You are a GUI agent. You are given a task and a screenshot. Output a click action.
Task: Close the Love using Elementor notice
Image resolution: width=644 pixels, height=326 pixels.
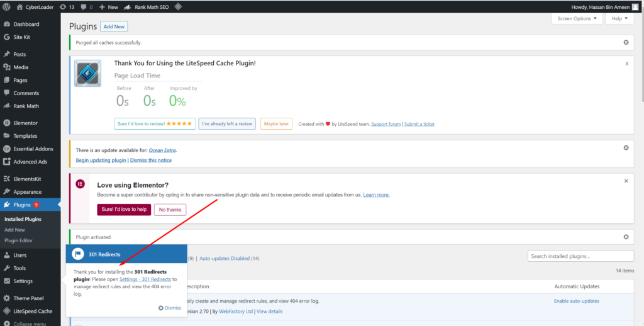626,181
